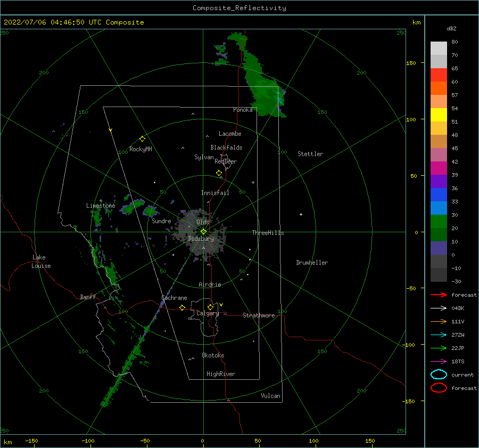
Task: Select the purple swatch between 39 and 36
Action: click(x=439, y=181)
